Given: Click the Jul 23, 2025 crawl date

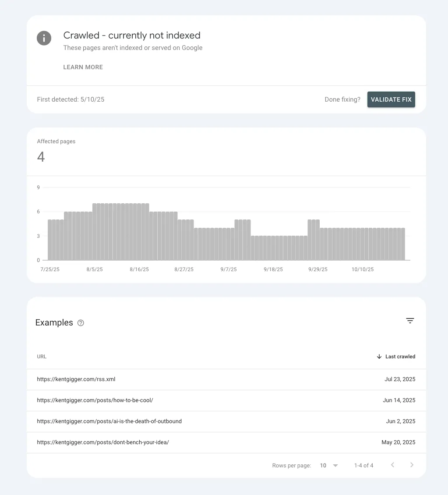Looking at the screenshot, I should tap(400, 379).
